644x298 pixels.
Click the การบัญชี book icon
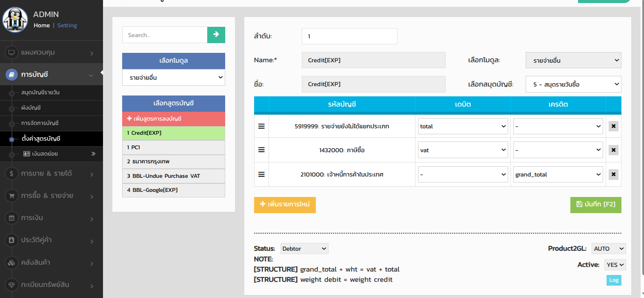coord(11,75)
